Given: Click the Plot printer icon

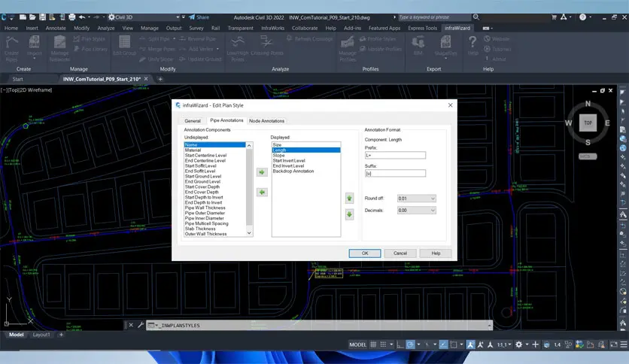Looking at the screenshot, I should (x=71, y=17).
